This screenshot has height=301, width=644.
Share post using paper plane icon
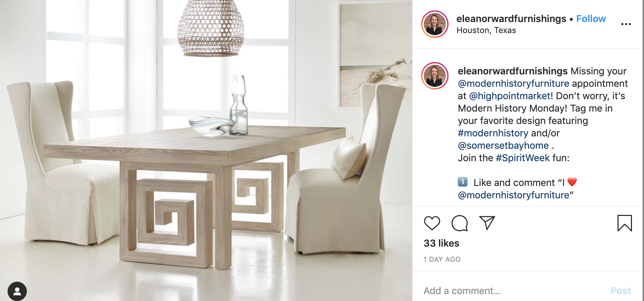487,223
